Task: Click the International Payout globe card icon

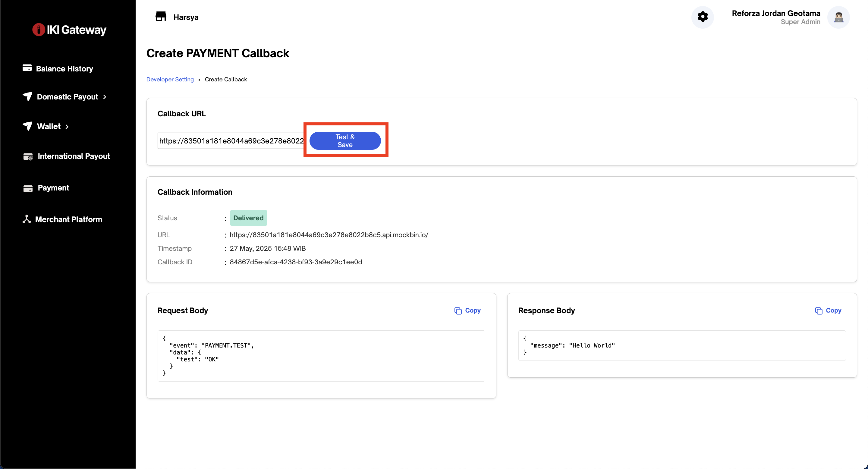Action: click(x=28, y=157)
